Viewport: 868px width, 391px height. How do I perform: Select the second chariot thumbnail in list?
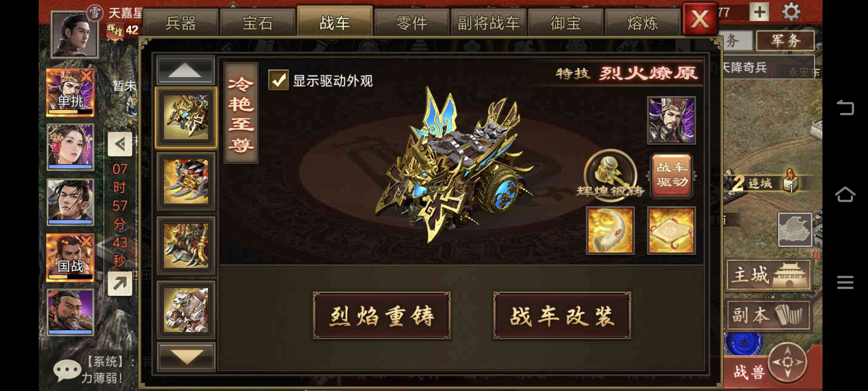(x=186, y=182)
